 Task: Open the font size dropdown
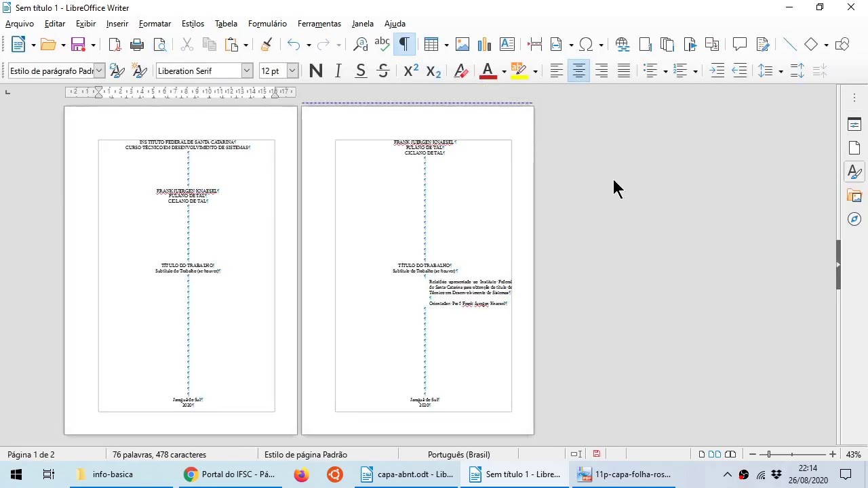tap(292, 70)
